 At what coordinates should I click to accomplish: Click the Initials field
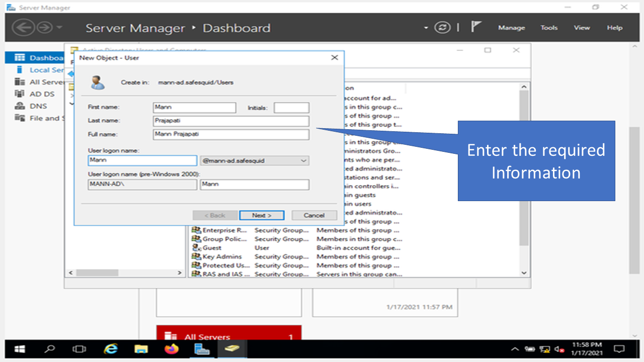coord(291,108)
